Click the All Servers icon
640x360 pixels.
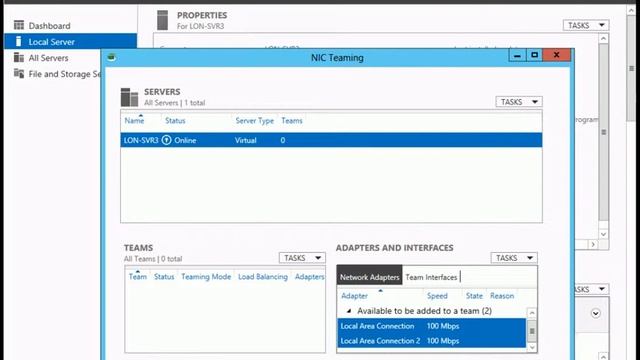(x=19, y=58)
